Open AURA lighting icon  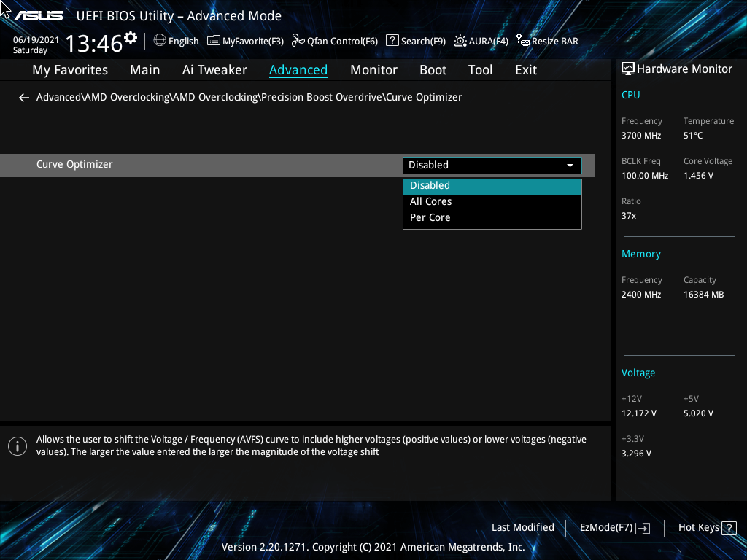pyautogui.click(x=460, y=41)
